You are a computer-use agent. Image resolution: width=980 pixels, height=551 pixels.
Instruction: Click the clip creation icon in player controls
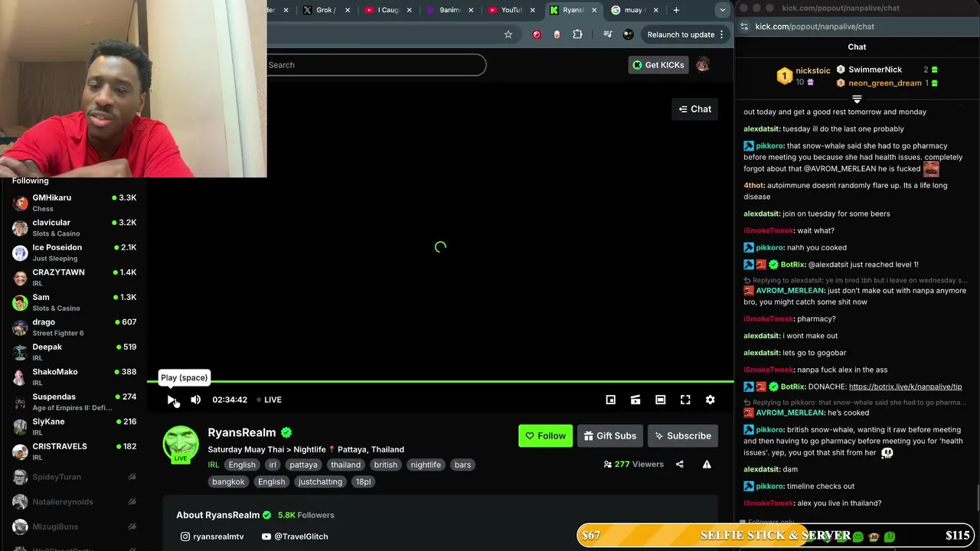635,399
